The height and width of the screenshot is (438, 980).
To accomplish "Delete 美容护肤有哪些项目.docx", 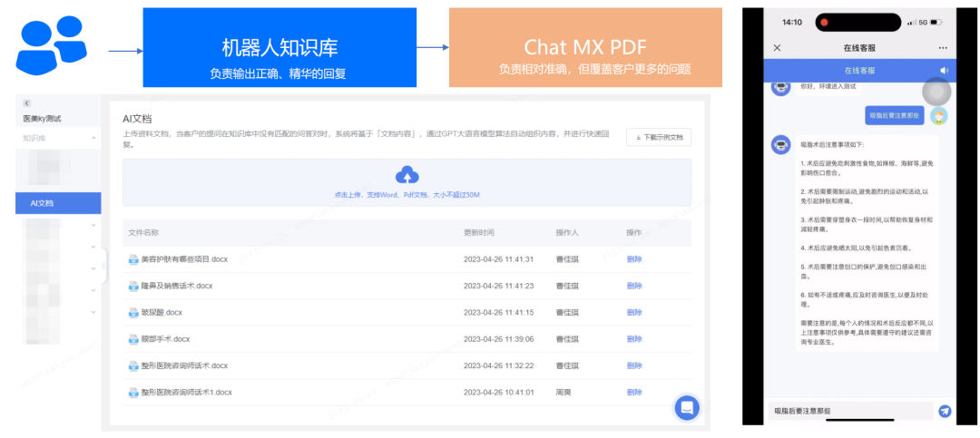I will coord(634,259).
